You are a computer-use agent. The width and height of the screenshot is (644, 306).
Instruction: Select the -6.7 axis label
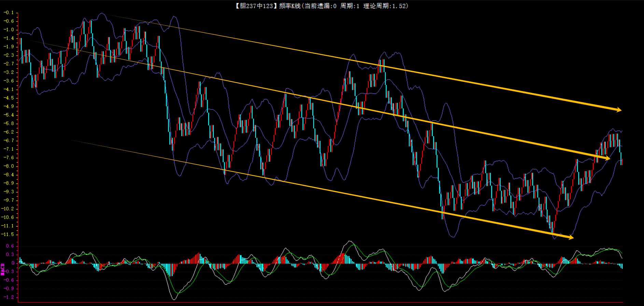coord(9,141)
